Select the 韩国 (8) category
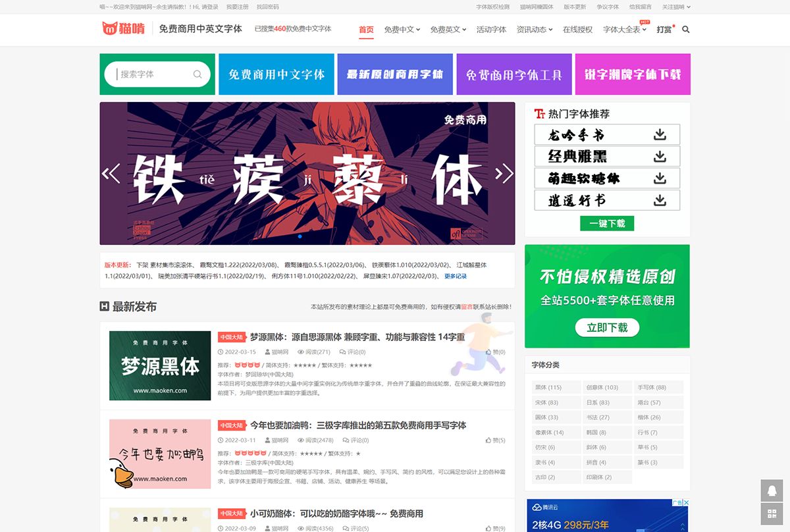Viewport: 790px width, 532px height. click(608, 433)
